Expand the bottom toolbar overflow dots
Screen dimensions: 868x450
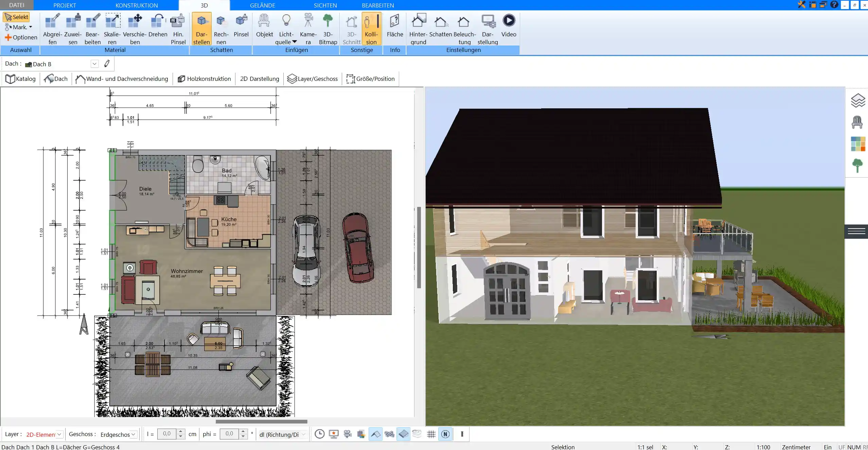pos(462,434)
